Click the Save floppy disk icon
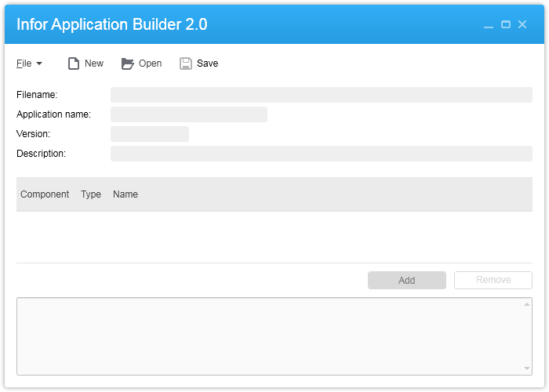 [x=186, y=64]
